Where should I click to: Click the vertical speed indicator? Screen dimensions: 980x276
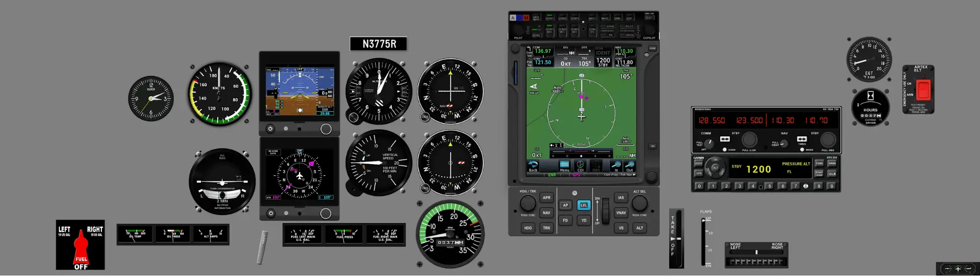point(379,163)
